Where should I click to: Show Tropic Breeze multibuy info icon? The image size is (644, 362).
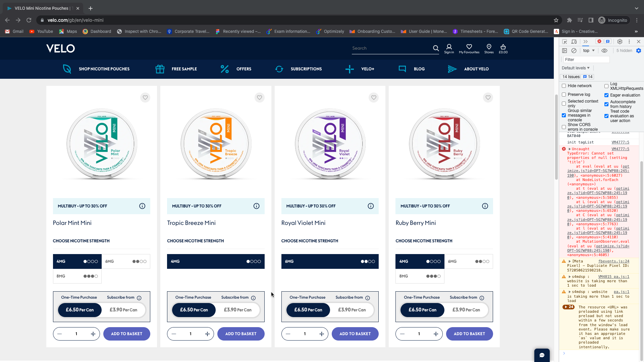[256, 206]
